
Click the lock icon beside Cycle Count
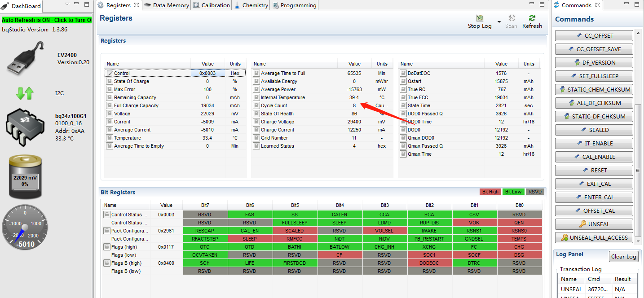coord(256,105)
